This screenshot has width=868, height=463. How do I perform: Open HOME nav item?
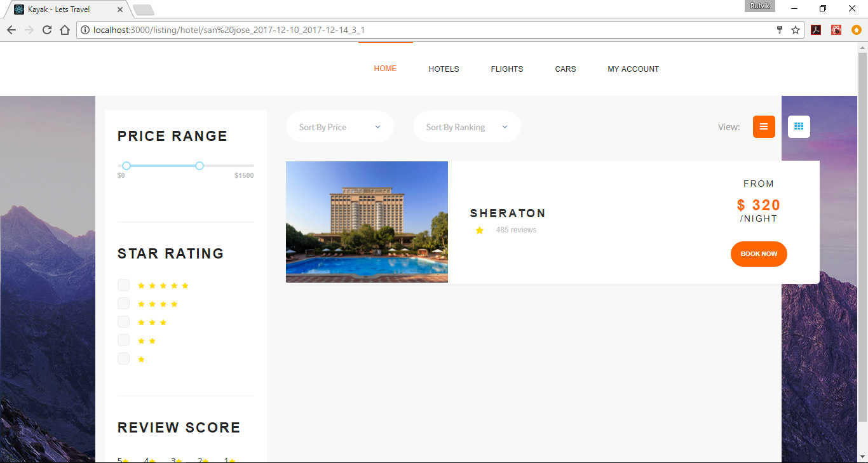tap(385, 69)
